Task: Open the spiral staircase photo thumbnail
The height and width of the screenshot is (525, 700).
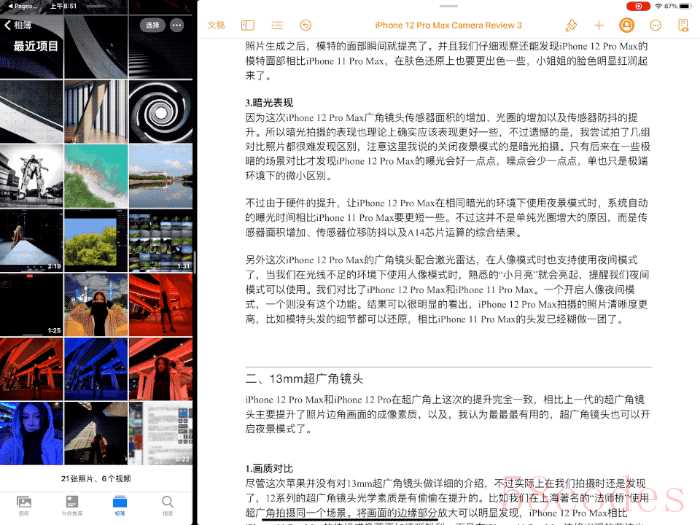Action: click(161, 112)
